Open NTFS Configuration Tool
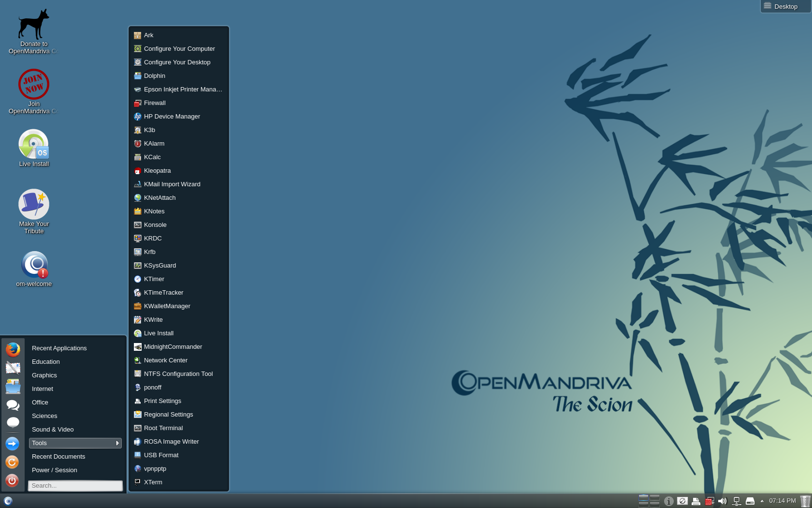 pos(179,374)
